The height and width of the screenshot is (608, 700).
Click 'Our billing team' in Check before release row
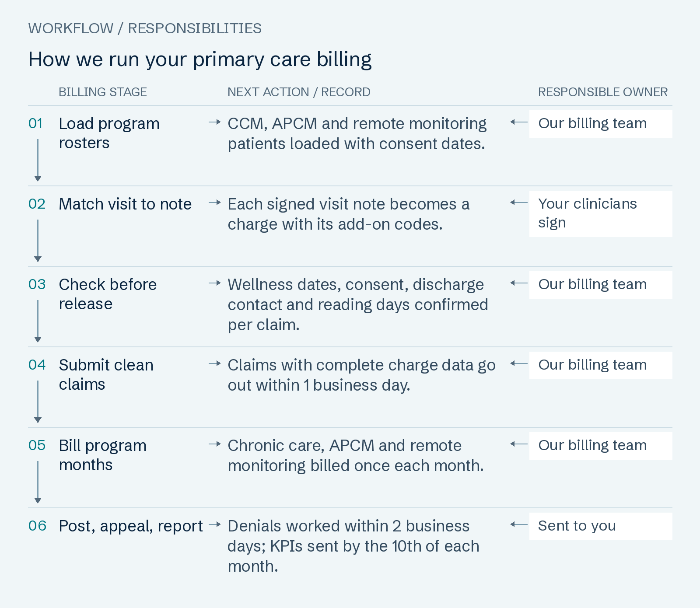point(601,285)
